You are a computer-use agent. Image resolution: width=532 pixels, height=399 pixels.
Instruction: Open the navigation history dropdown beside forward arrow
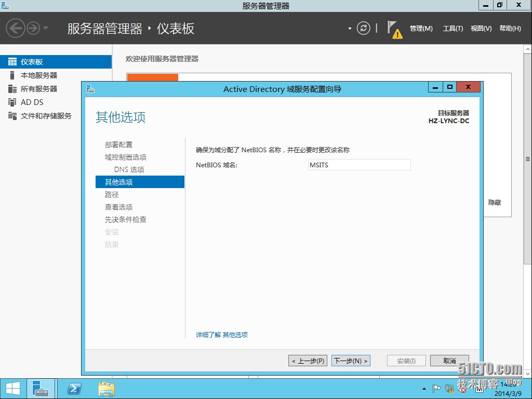[46, 28]
